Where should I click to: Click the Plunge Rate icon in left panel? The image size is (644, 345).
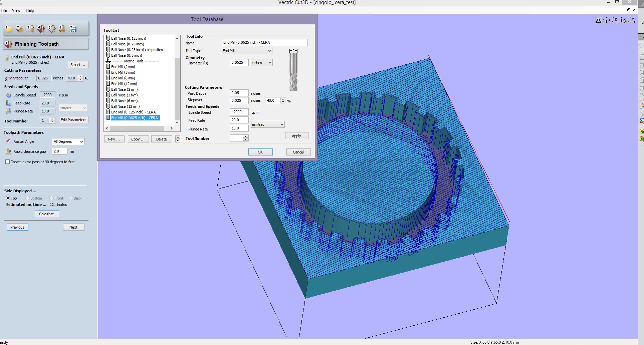point(9,111)
